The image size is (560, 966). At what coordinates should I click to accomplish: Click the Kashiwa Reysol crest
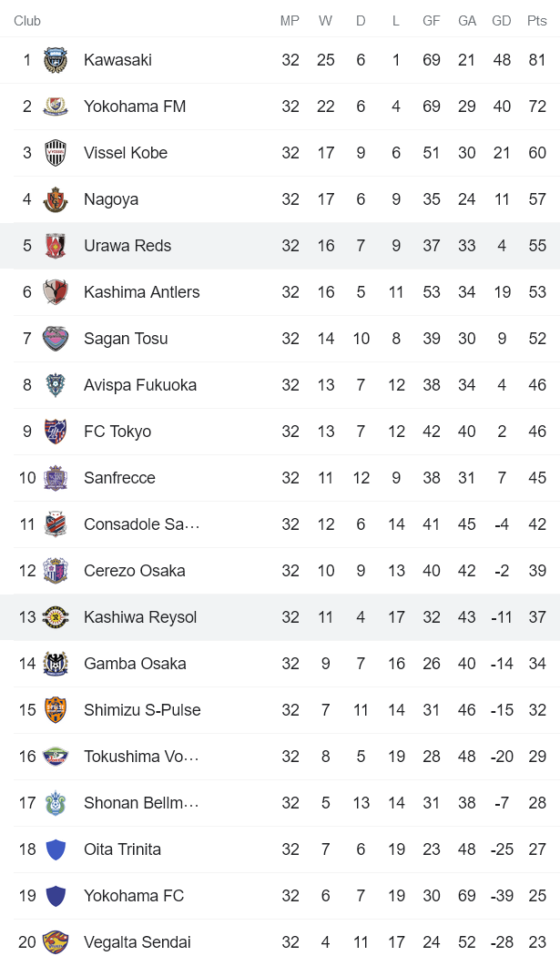(x=56, y=616)
